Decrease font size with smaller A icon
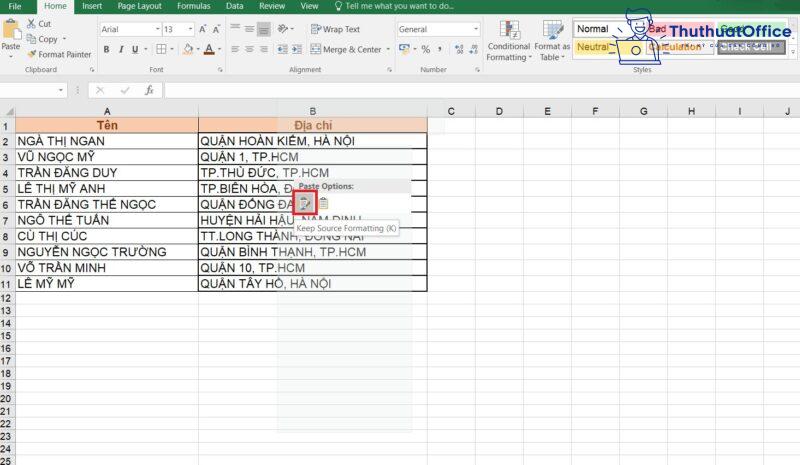 (x=216, y=29)
